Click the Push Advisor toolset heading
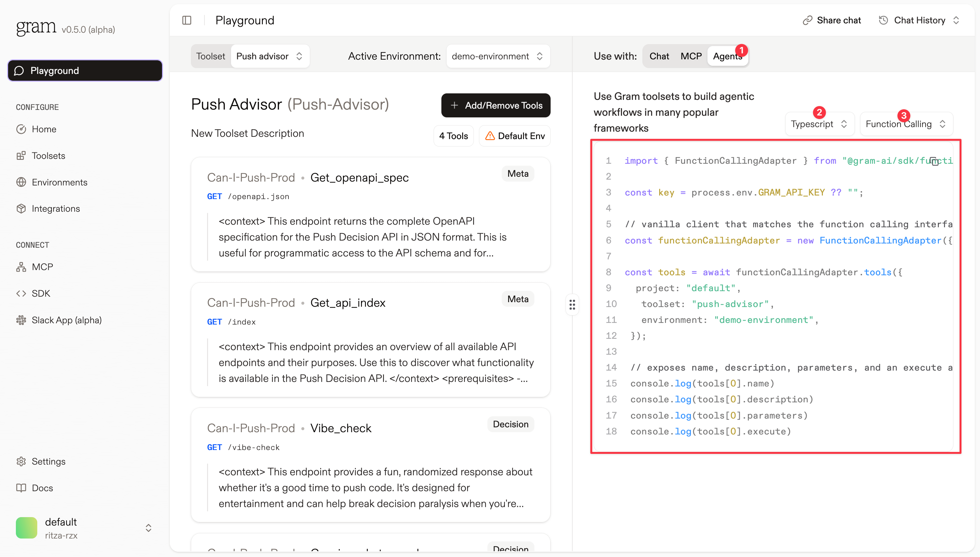 pyautogui.click(x=290, y=104)
